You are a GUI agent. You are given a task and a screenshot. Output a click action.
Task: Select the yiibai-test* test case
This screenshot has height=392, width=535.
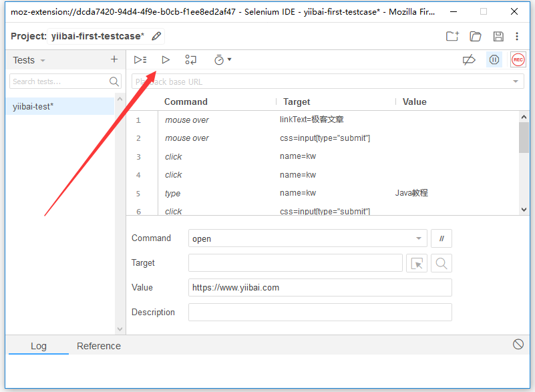[33, 106]
